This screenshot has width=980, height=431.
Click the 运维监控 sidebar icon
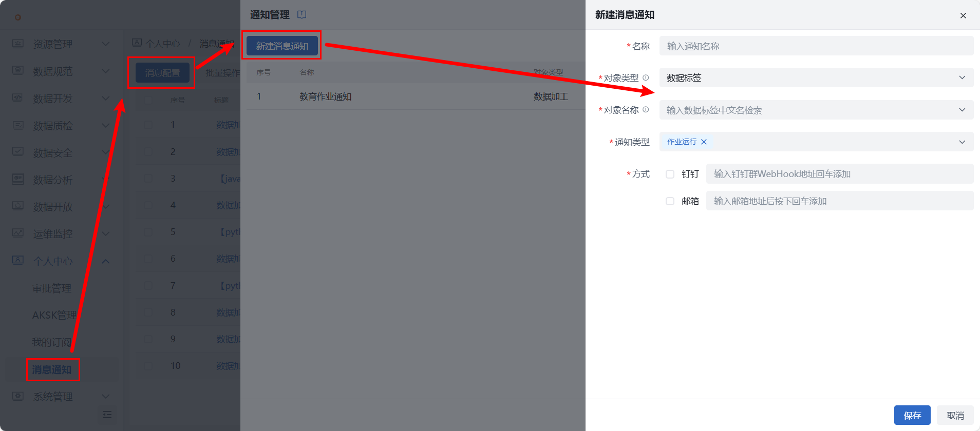(18, 233)
